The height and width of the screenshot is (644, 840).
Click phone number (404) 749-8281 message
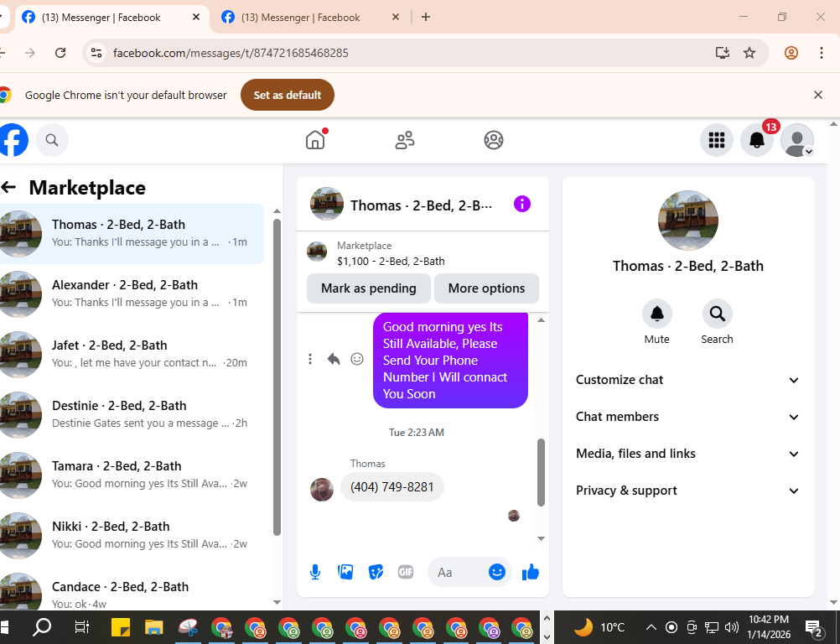pos(392,487)
